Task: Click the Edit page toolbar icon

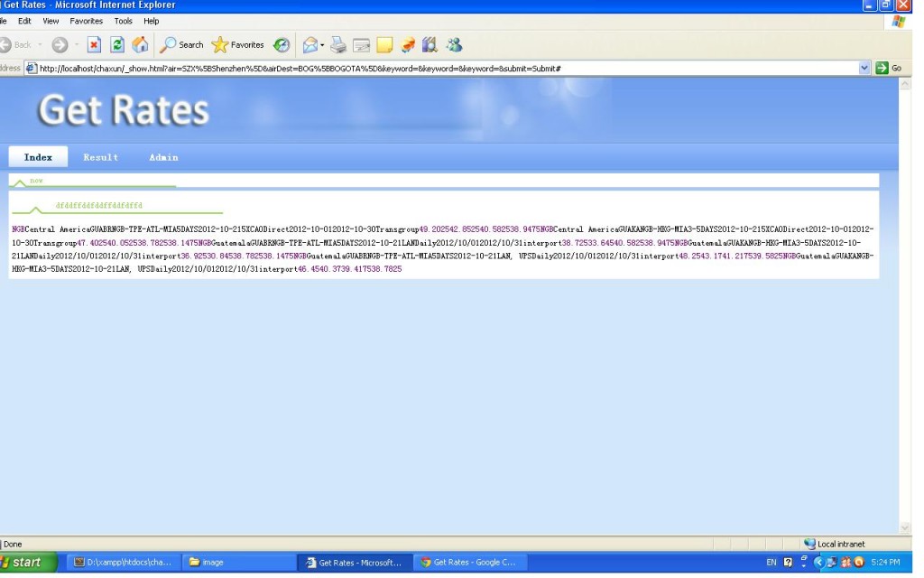Action: tap(361, 45)
